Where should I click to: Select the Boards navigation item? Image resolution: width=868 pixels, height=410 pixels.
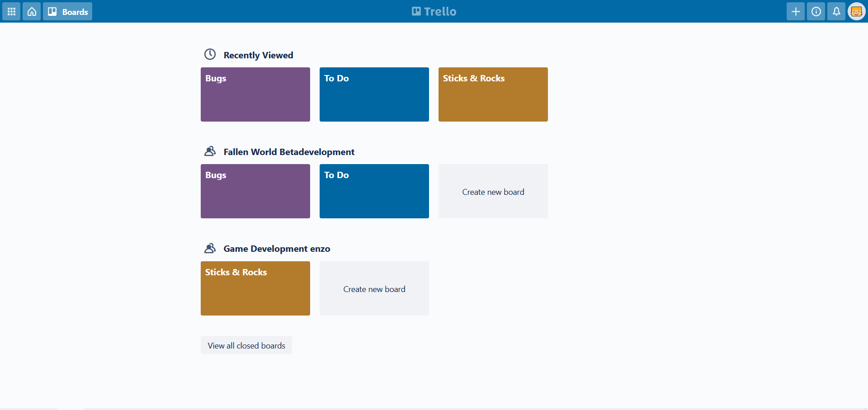point(67,11)
